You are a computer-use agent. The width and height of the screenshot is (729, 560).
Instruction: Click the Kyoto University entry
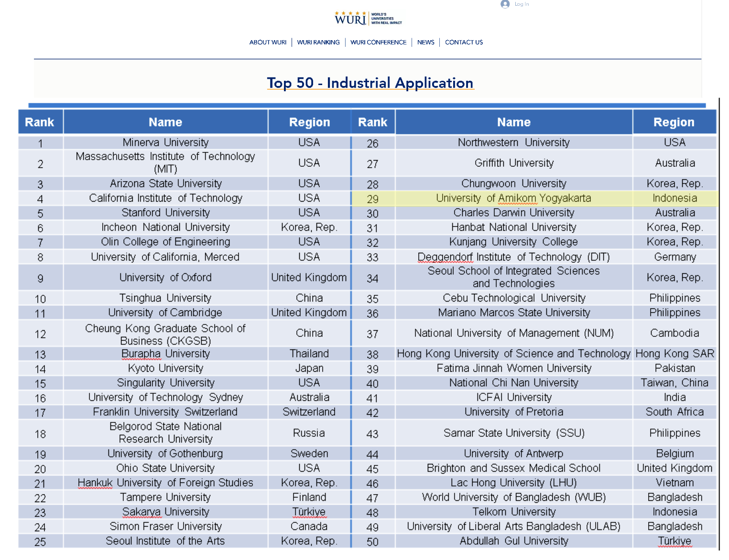tap(165, 368)
